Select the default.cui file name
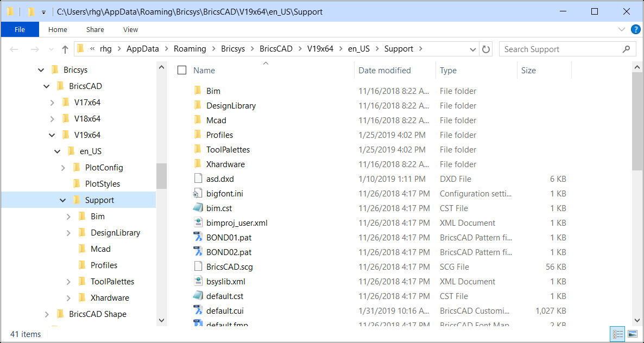The height and width of the screenshot is (343, 644). (225, 311)
